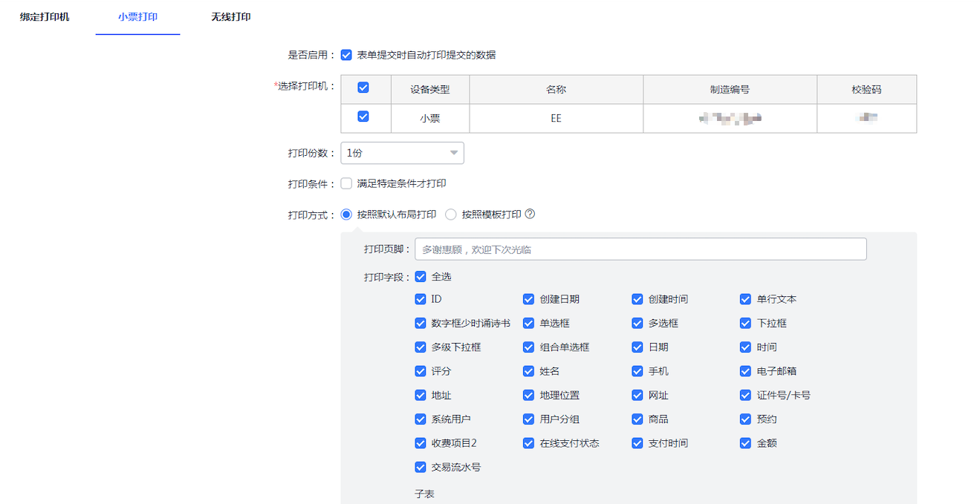The width and height of the screenshot is (980, 504).
Task: Open the 打印份数 dropdown
Action: [402, 153]
